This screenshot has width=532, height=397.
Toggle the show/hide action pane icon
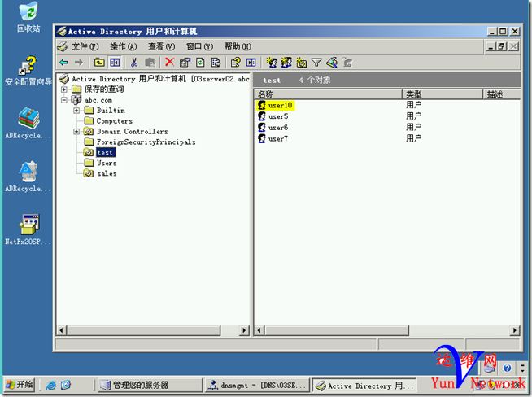pos(251,63)
